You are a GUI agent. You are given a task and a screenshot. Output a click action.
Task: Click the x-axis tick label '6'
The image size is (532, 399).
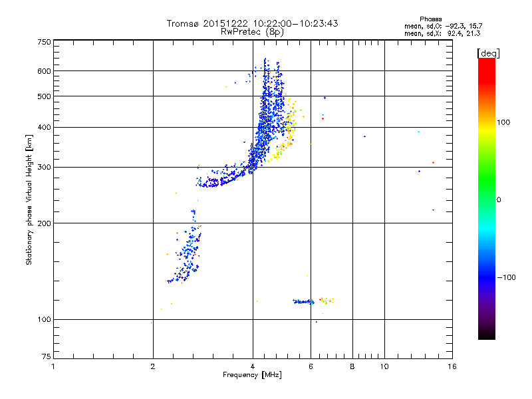pyautogui.click(x=311, y=366)
